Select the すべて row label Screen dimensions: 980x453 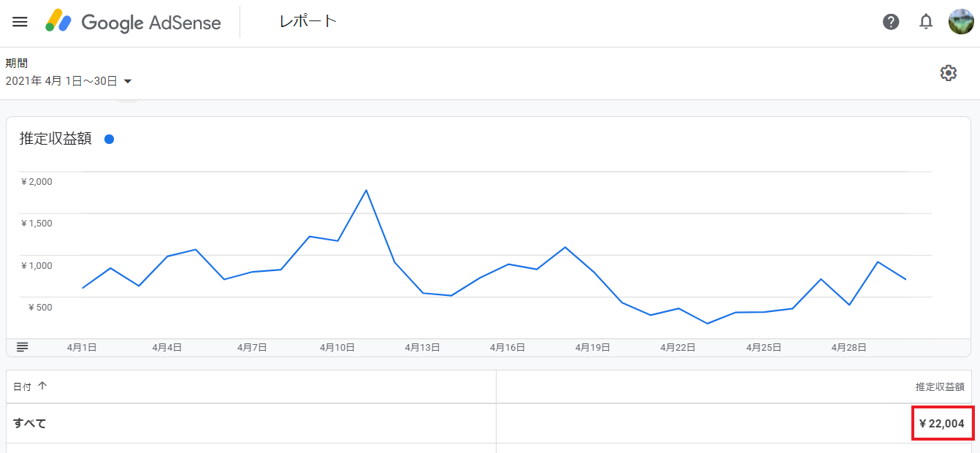pos(30,423)
